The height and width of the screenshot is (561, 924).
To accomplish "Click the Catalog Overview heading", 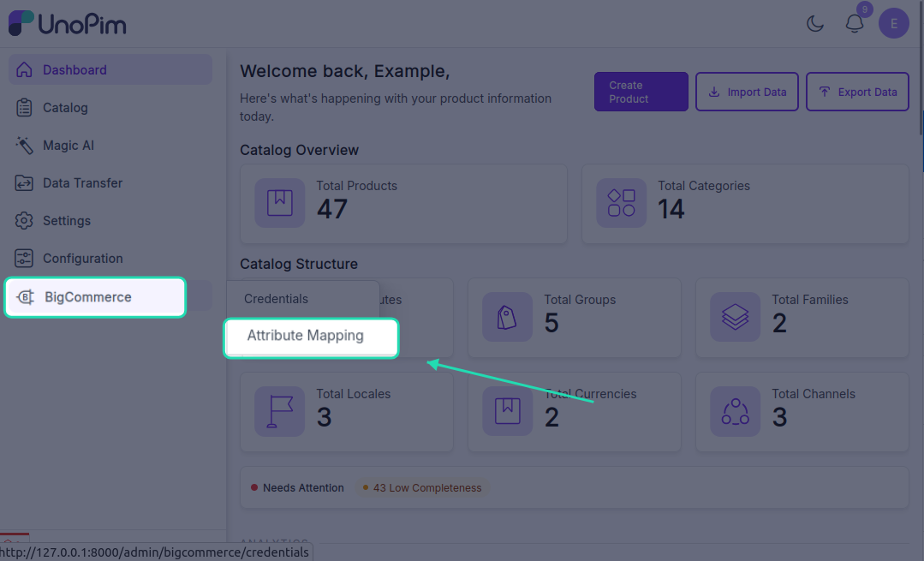I will click(300, 150).
